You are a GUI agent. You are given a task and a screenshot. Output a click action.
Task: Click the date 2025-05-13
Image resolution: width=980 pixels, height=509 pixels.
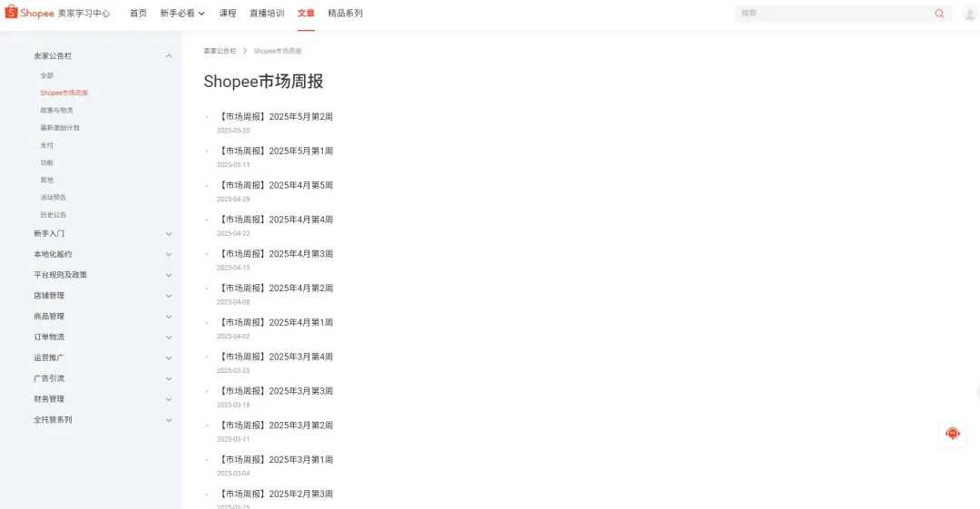[233, 165]
